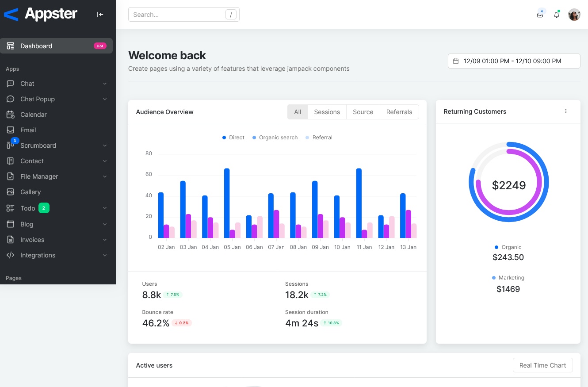Click the Bounce rate 0.2% decrease badge
588x387 pixels.
182,323
